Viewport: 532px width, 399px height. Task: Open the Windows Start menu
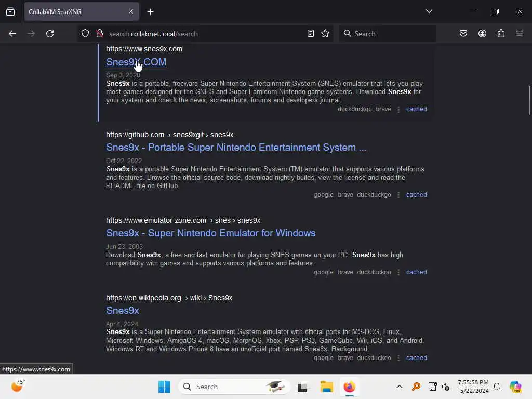coord(165,387)
